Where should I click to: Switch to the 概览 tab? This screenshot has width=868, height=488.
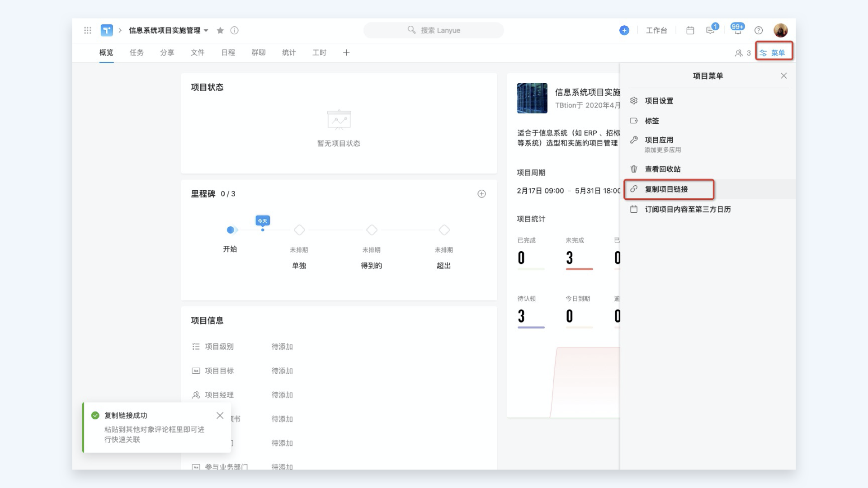[x=106, y=52]
